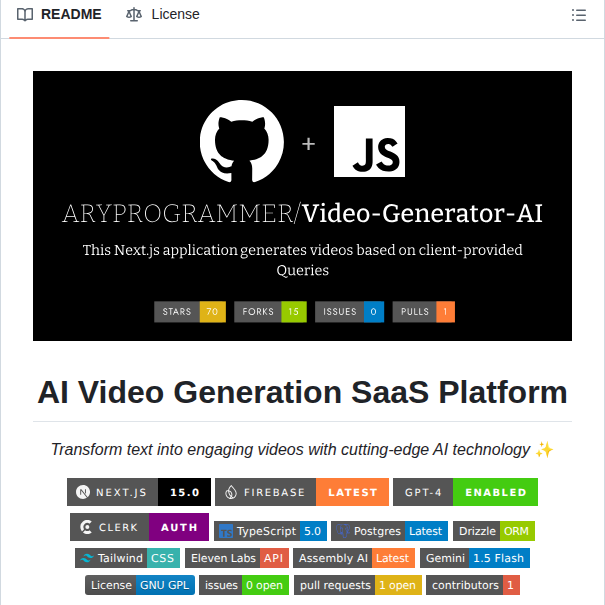Click the License GNU GPL badge
This screenshot has width=605, height=605.
[x=140, y=585]
